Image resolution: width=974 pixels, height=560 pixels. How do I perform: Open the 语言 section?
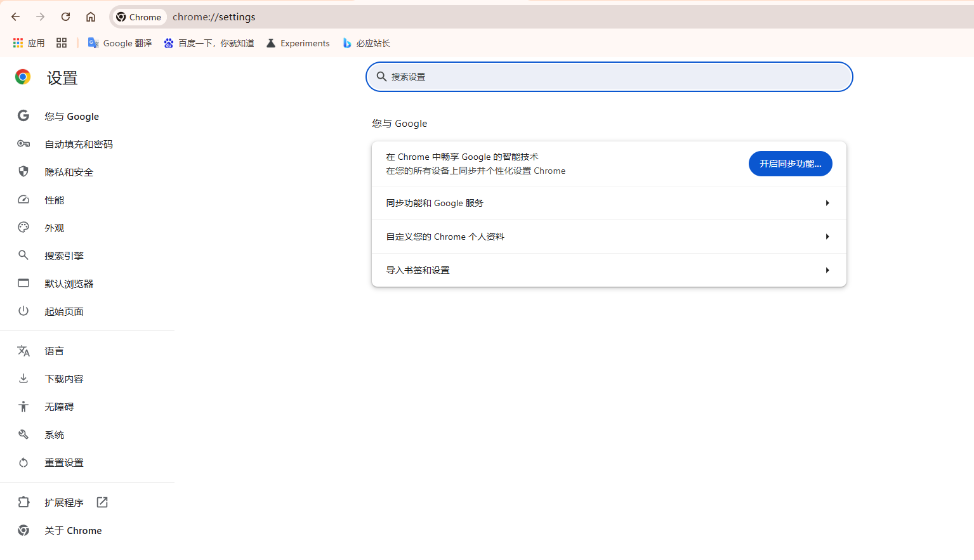coord(55,351)
